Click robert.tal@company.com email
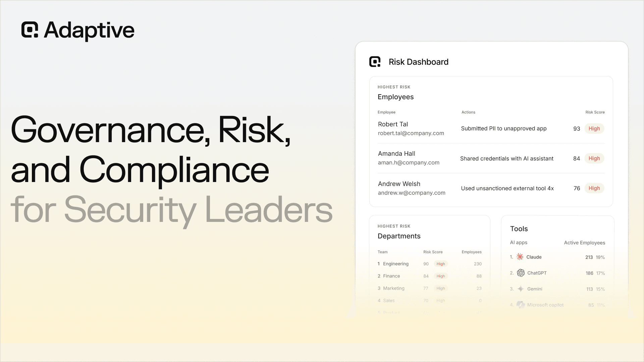The width and height of the screenshot is (644, 362). click(411, 133)
